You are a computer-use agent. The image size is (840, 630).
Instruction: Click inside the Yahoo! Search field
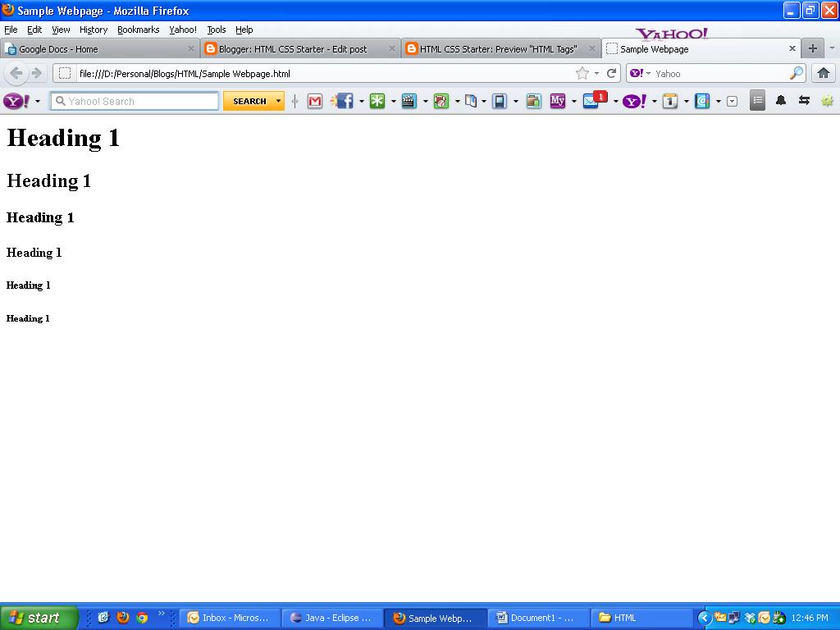(x=134, y=101)
